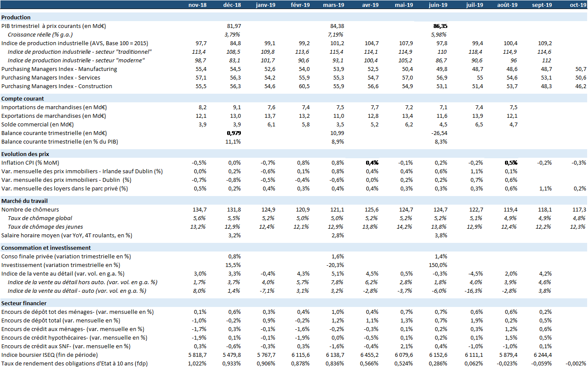Select the juil-19 column header
The height and width of the screenshot is (368, 588).
click(x=474, y=5)
